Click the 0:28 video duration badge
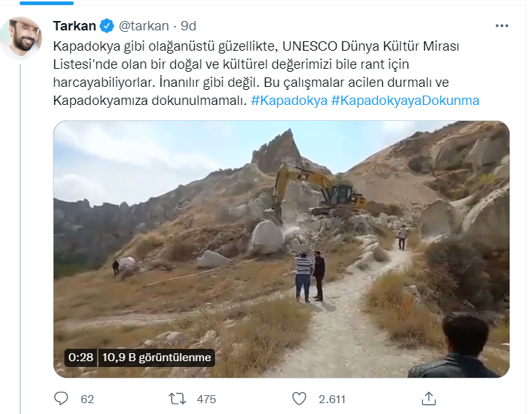Screen dimensions: 532x414 click(81, 358)
